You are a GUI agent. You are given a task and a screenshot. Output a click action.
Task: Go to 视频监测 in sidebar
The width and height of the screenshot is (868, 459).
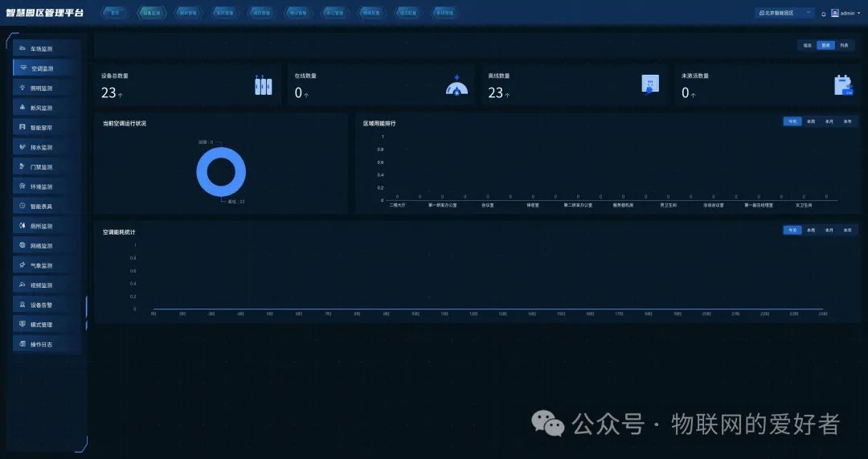point(48,285)
